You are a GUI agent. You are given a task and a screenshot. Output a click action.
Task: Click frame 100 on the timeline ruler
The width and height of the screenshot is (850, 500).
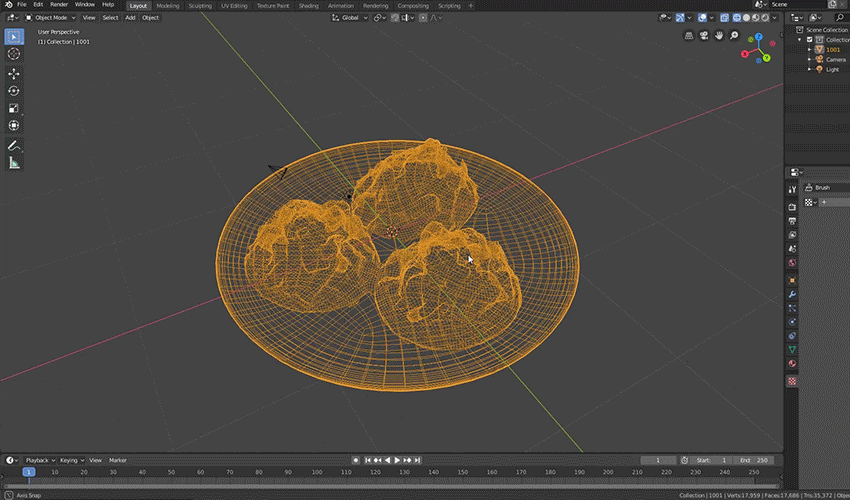[317, 472]
